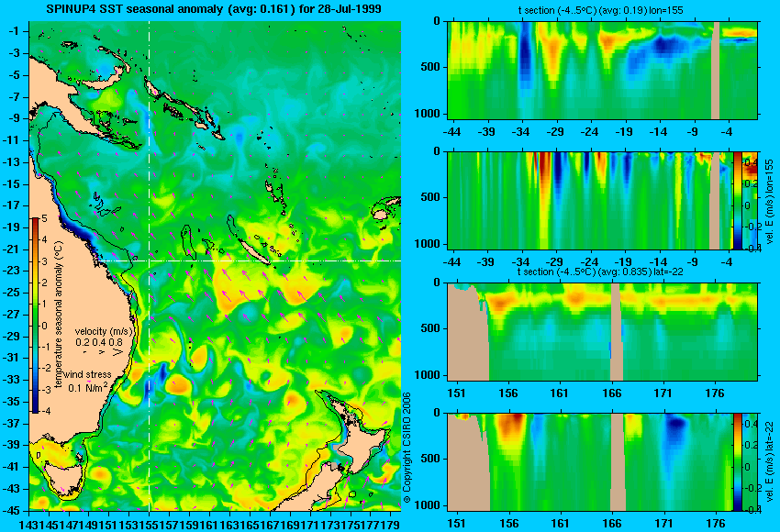The width and height of the screenshot is (780, 532).
Task: Click the 'velocity (m/s)' legend text
Action: tap(104, 331)
